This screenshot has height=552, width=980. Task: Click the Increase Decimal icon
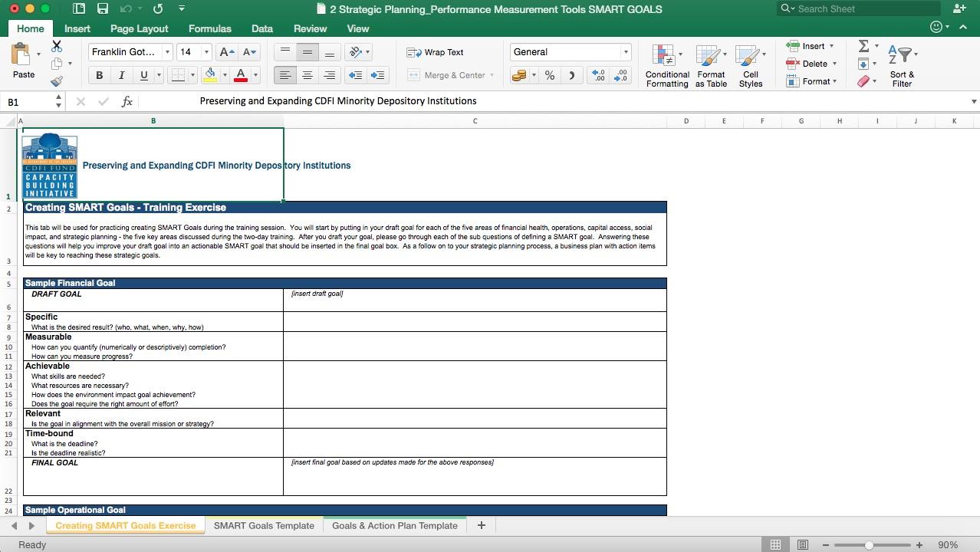[x=598, y=75]
